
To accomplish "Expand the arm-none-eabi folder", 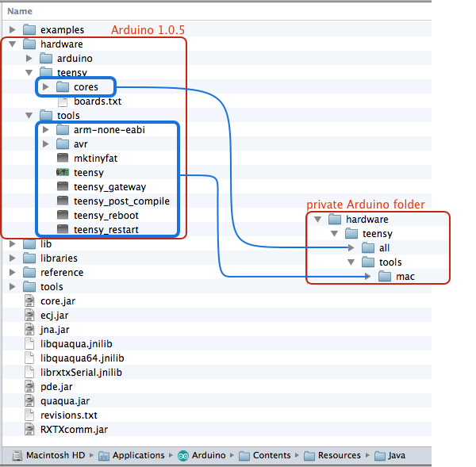I will (x=46, y=129).
